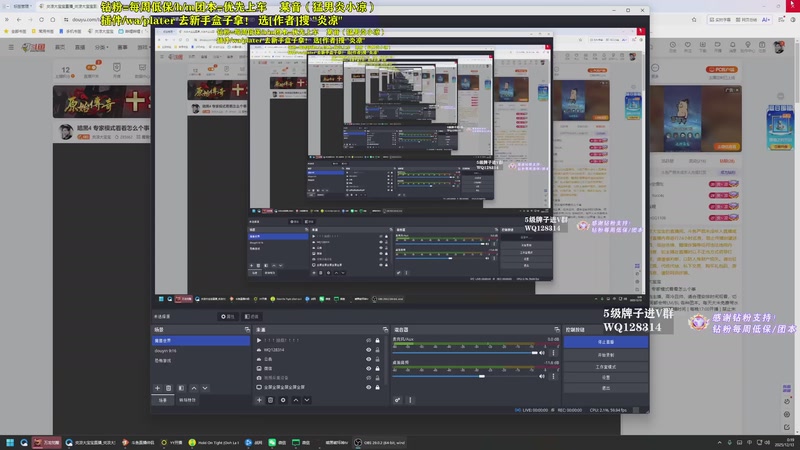Open source 属性 properties button

coord(228,317)
